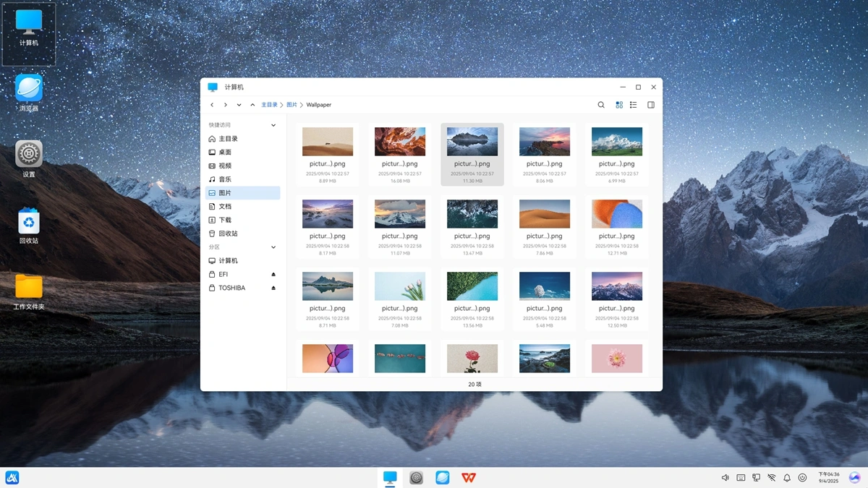Switch to list view mode
The width and height of the screenshot is (868, 488).
tap(634, 105)
